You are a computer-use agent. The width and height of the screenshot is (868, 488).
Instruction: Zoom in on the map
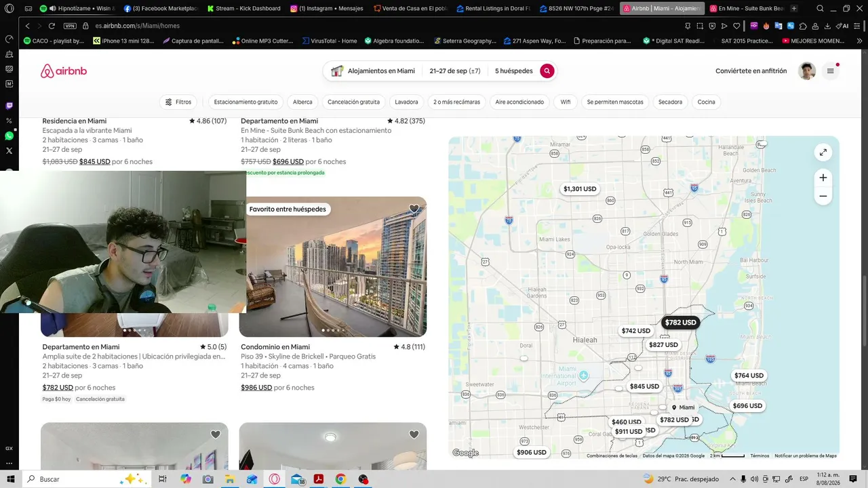click(823, 178)
